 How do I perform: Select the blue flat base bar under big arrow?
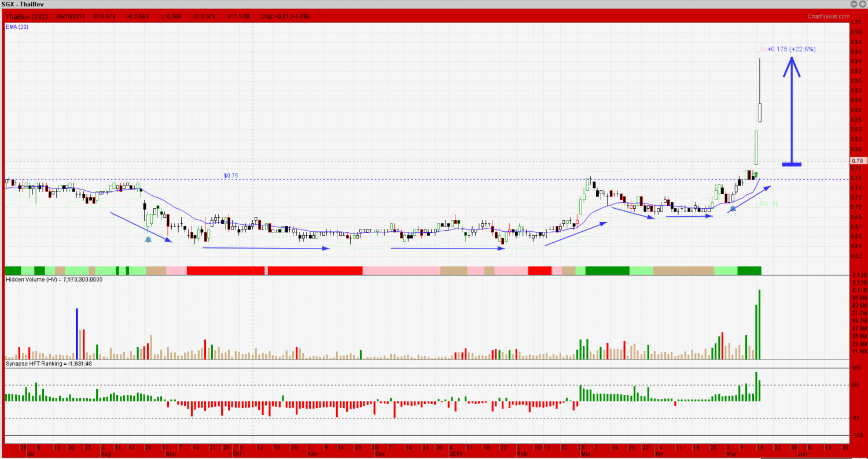792,165
